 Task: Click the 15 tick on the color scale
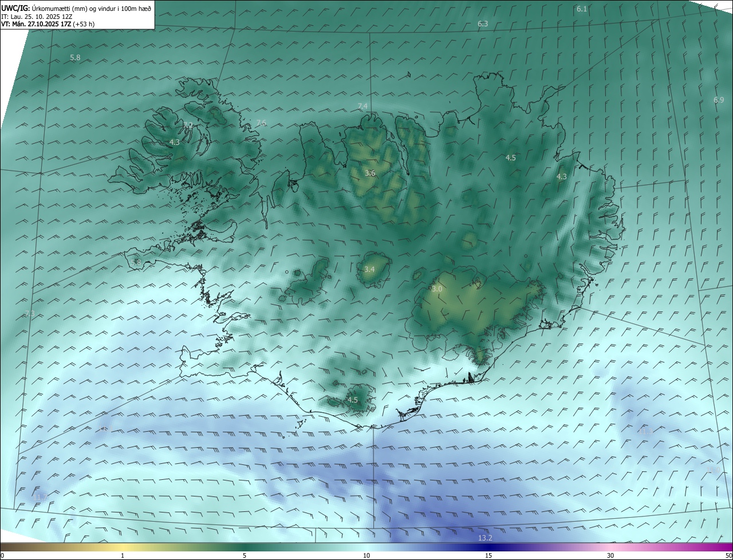[488, 555]
